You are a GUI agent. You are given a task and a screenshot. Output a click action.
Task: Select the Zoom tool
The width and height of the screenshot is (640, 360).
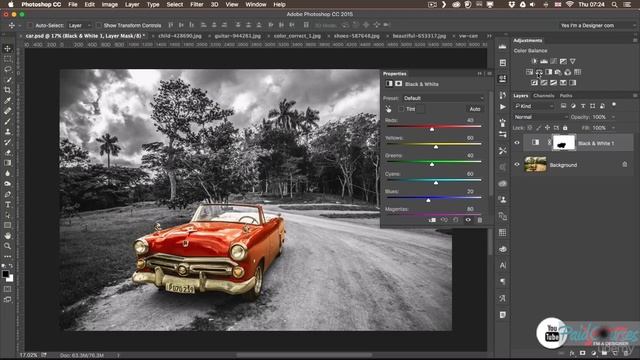pos(7,246)
